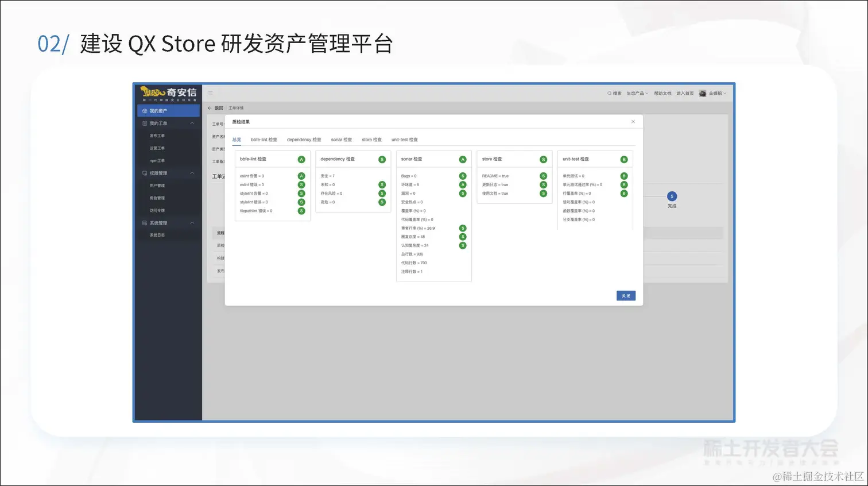Click the cube icon beside 我的资产
Image resolution: width=868 pixels, height=486 pixels.
point(145,111)
